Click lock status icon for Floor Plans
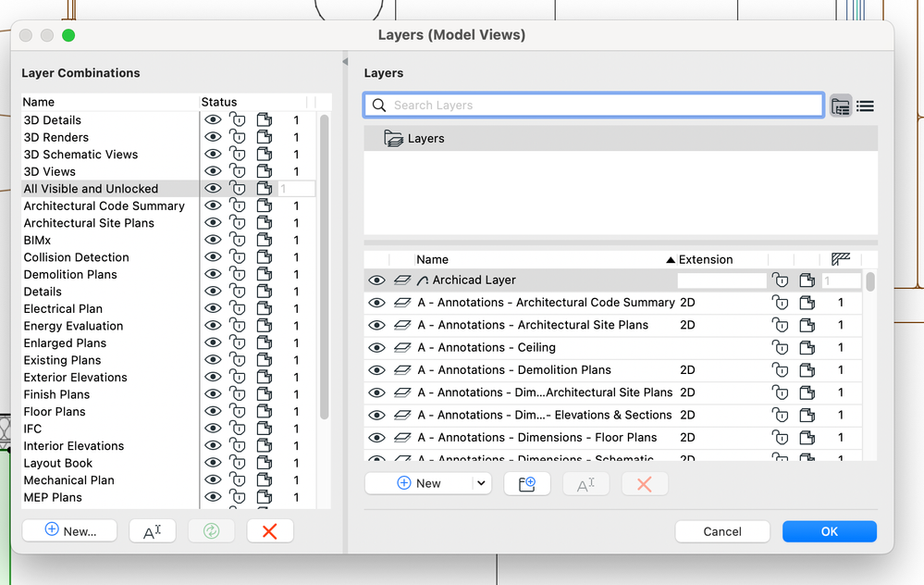924x585 pixels. (238, 412)
